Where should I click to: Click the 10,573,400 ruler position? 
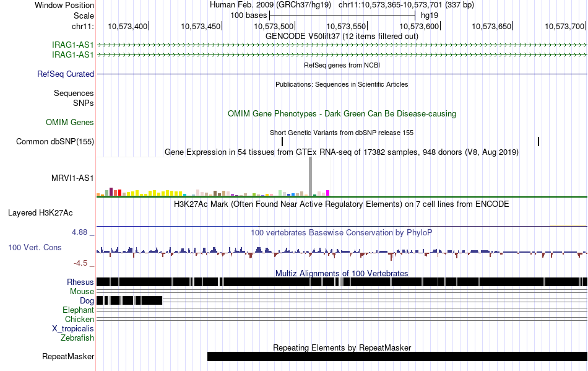(128, 26)
